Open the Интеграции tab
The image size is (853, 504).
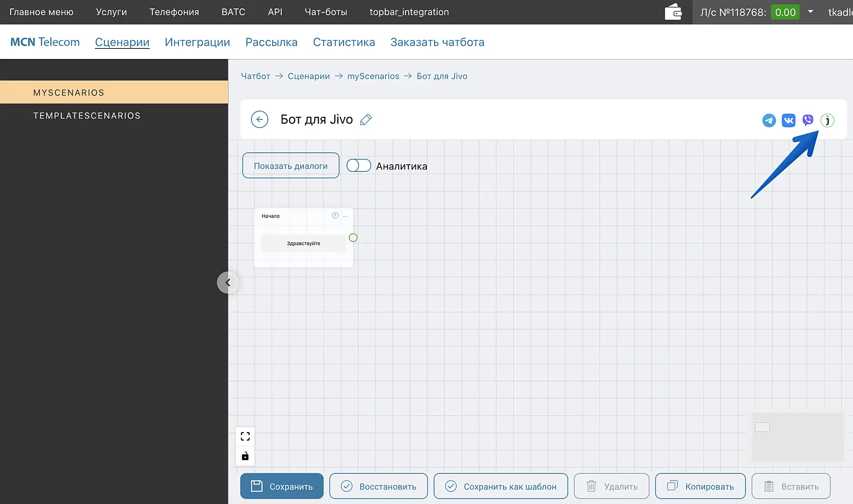[197, 42]
